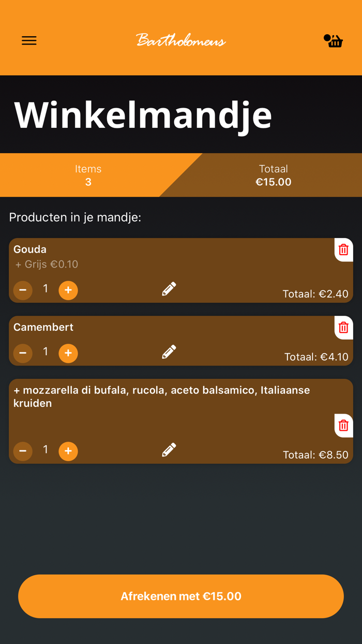The image size is (362, 644).
Task: Increase Gouda quantity by one
Action: pyautogui.click(x=68, y=290)
